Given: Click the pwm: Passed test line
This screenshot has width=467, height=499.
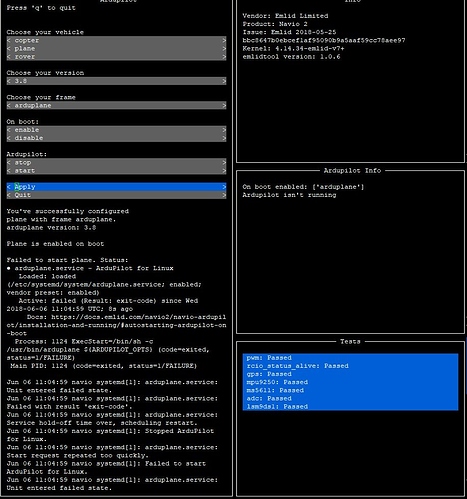Looking at the screenshot, I should (x=269, y=358).
